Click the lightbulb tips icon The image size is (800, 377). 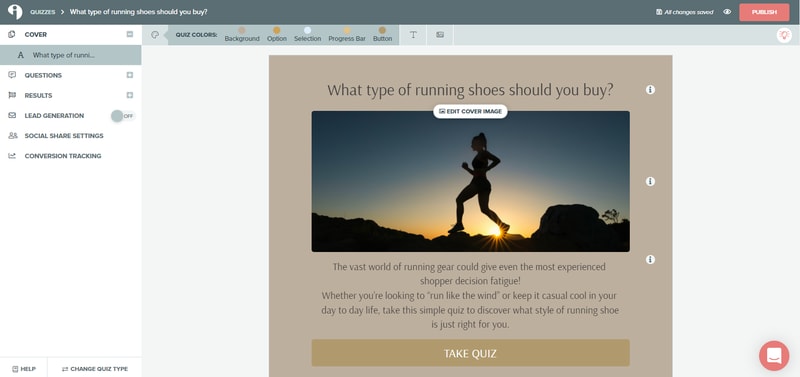tap(784, 35)
